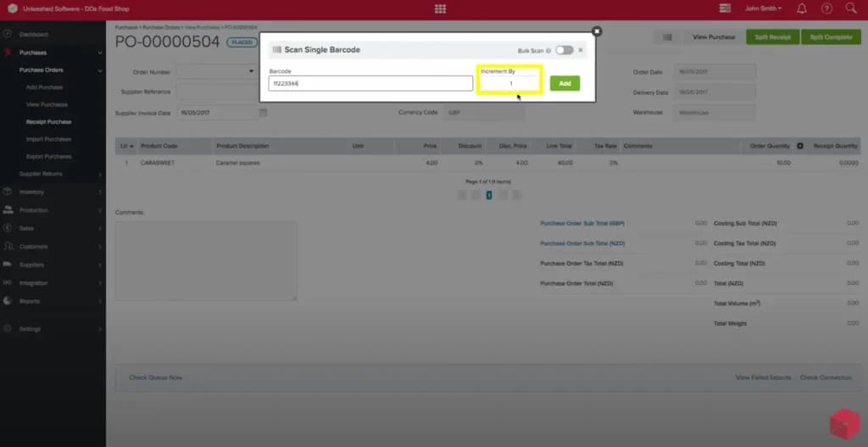Click the Barcode input field
The image size is (868, 447).
(x=370, y=84)
